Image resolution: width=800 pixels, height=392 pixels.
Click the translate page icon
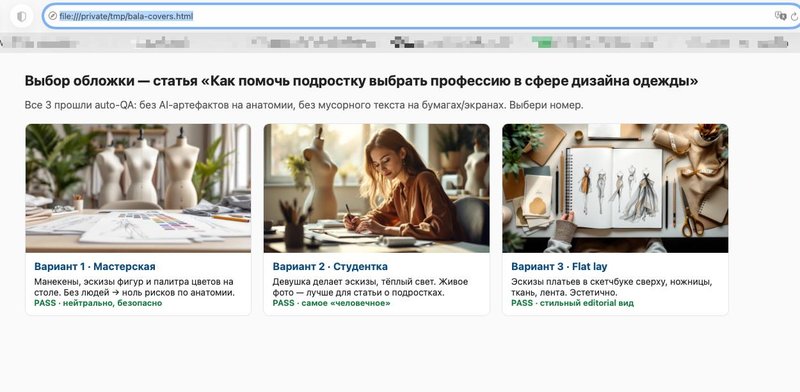pyautogui.click(x=780, y=16)
